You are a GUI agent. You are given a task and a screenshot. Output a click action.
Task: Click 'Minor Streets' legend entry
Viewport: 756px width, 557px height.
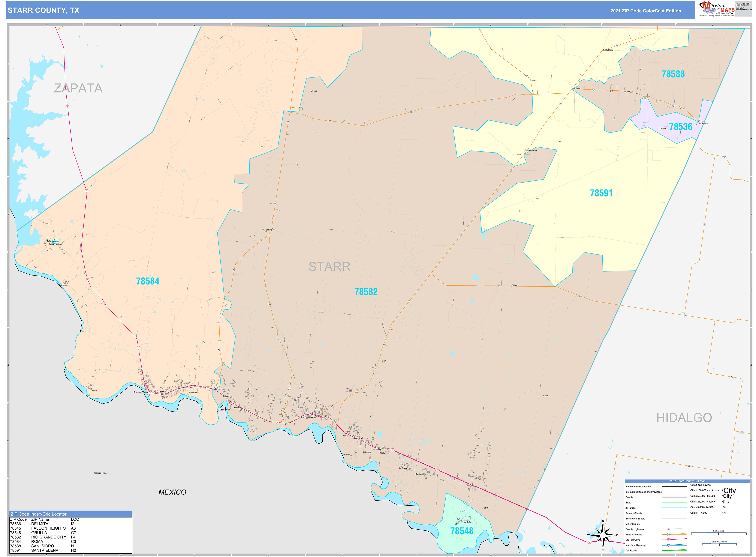point(633,524)
